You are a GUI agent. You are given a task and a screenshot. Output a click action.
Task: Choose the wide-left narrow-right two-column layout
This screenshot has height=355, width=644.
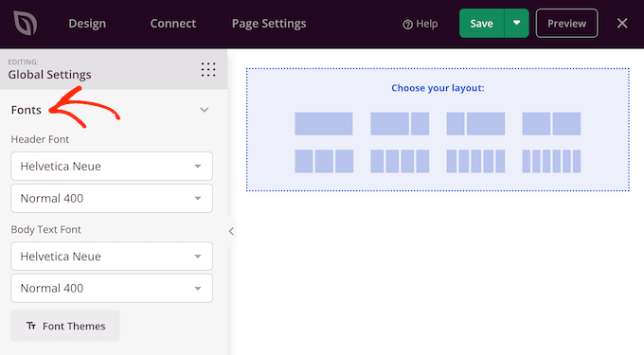[400, 123]
